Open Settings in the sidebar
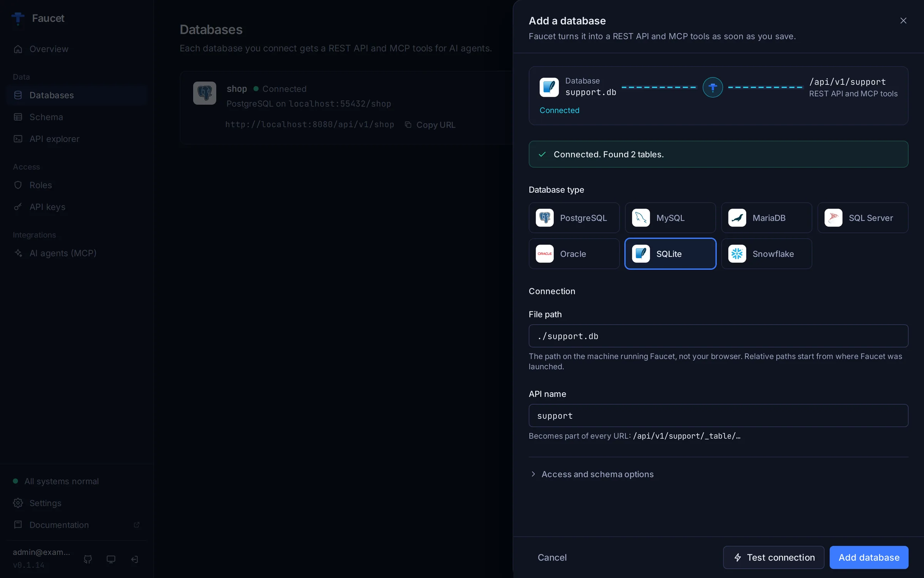This screenshot has height=578, width=924. (x=77, y=503)
